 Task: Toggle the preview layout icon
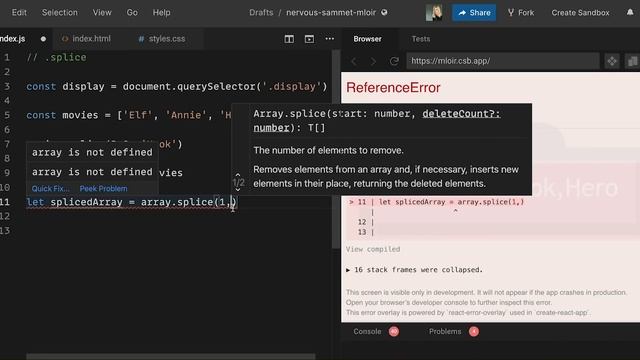[309, 39]
